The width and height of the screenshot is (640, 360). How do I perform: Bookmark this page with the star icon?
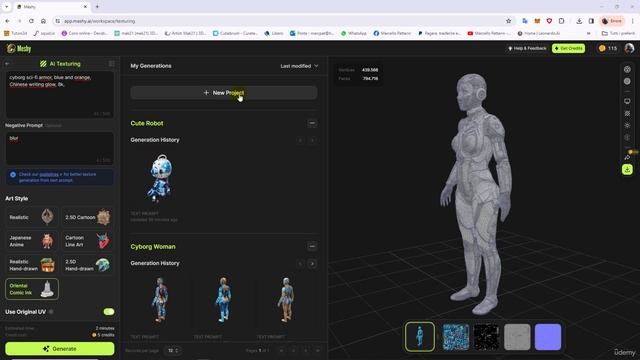509,21
